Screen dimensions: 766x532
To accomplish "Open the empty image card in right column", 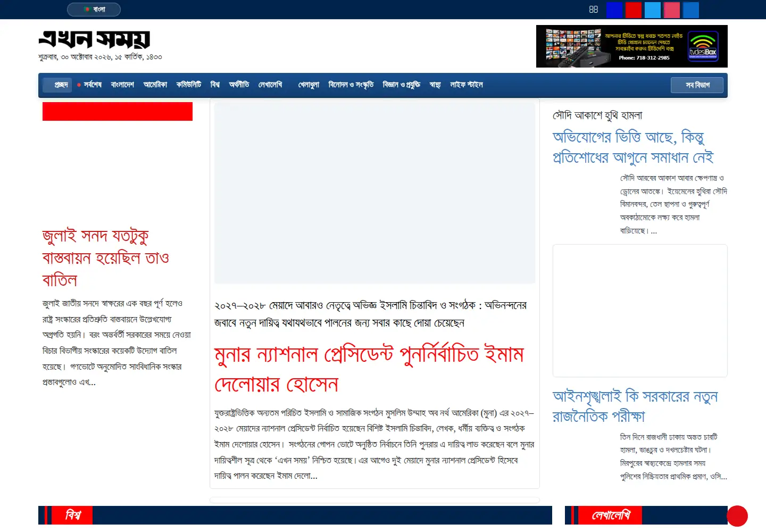I will 640,311.
